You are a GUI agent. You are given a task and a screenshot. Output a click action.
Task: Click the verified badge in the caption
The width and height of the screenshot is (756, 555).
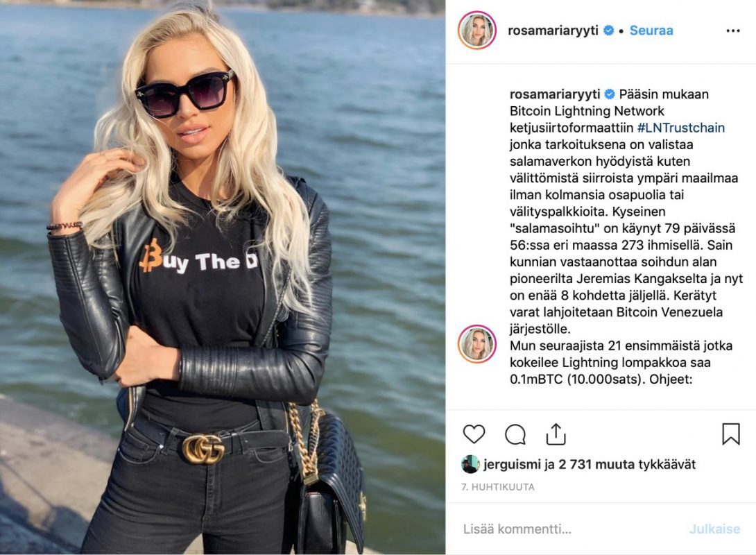click(610, 94)
